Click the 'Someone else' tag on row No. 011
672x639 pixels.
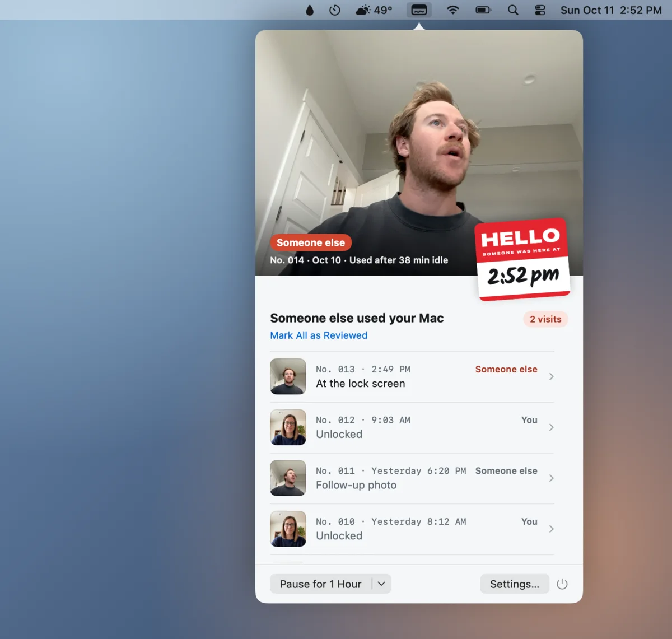click(x=506, y=471)
